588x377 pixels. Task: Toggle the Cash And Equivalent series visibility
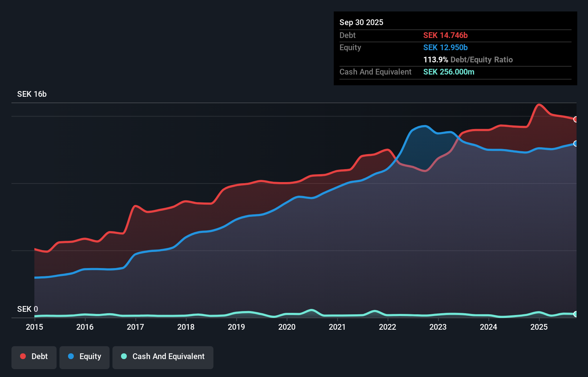click(163, 357)
